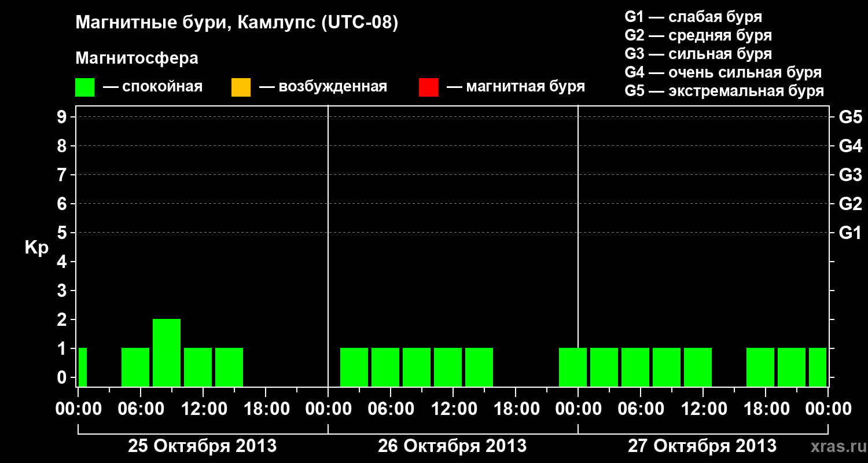Screen dimensions: 868x463
Task: Click the 'Kp' y-axis title
Action: click(36, 247)
